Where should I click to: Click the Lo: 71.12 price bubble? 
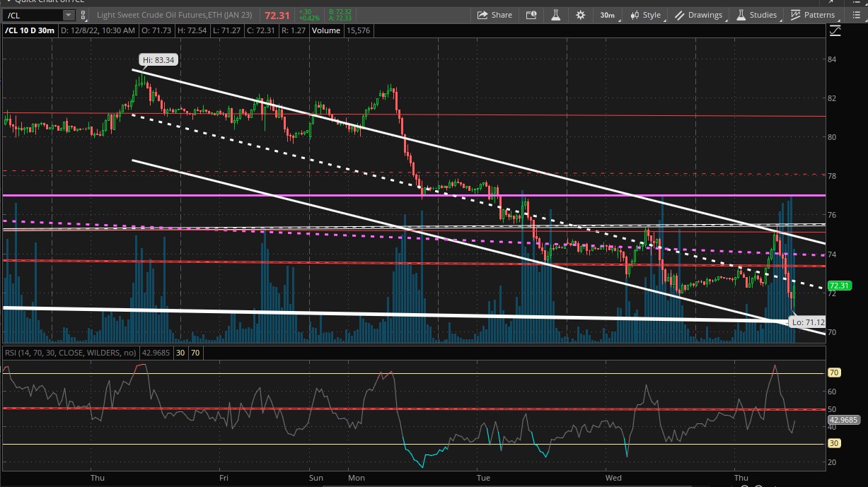(x=809, y=322)
